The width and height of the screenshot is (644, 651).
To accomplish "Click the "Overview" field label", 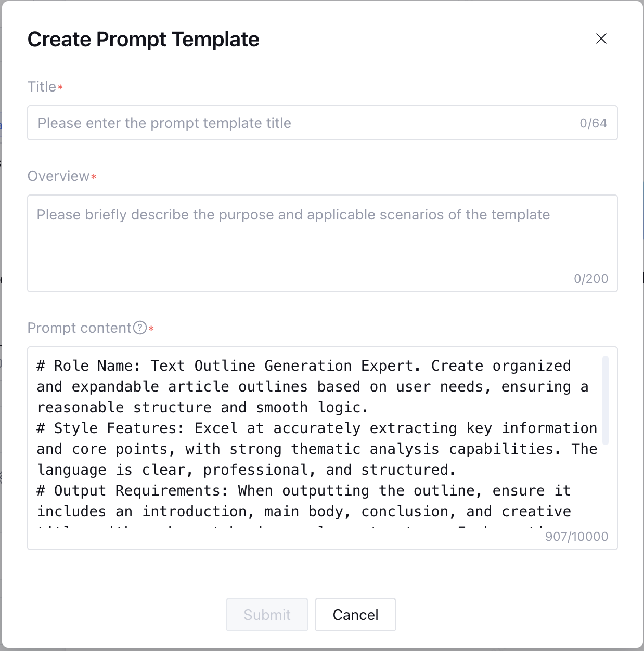I will [x=58, y=176].
